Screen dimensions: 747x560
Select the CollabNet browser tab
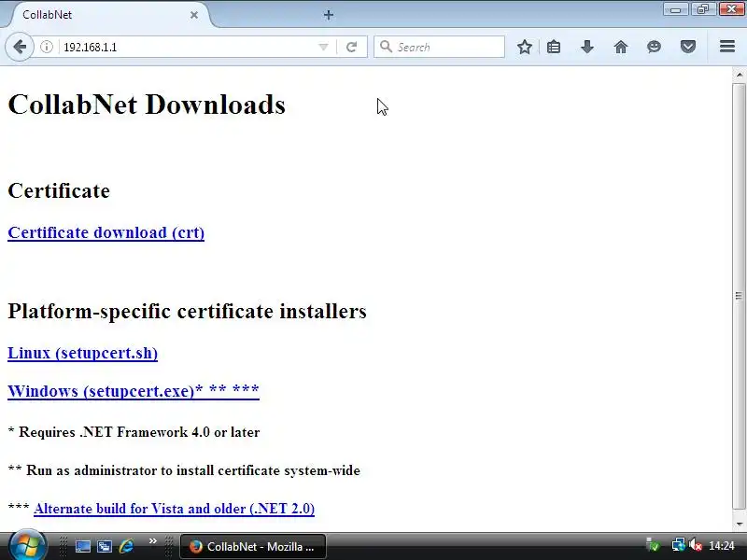(107, 15)
